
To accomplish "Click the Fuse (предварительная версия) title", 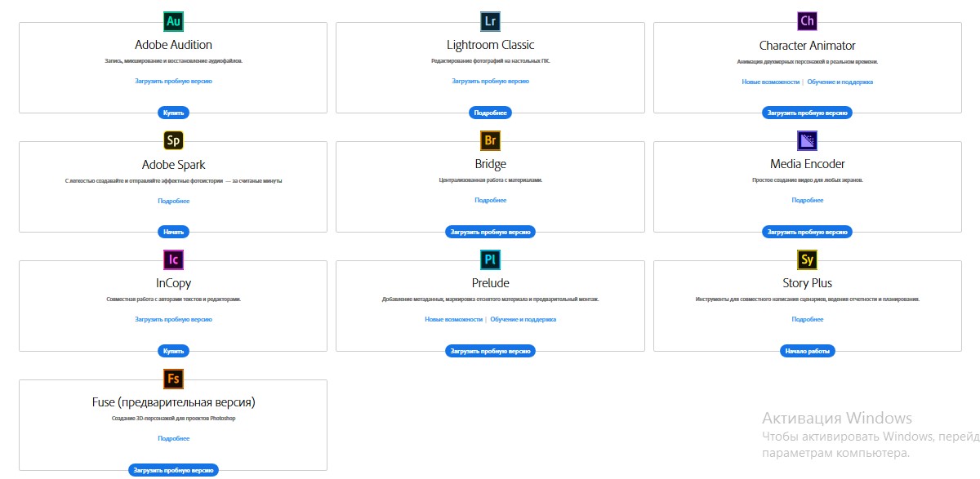I will [173, 402].
